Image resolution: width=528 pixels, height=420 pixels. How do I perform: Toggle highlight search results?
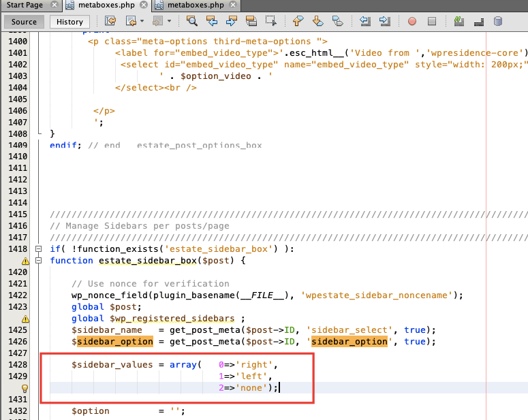coord(251,21)
